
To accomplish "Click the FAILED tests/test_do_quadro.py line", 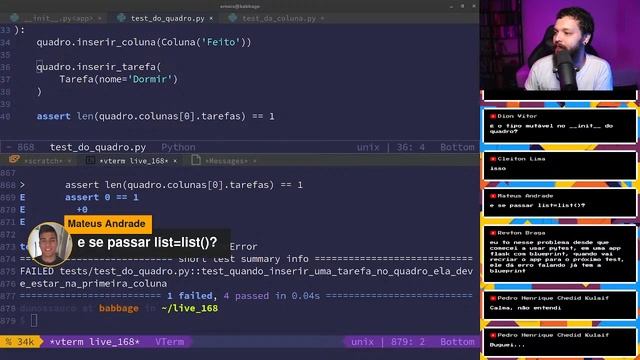I will coord(247,271).
